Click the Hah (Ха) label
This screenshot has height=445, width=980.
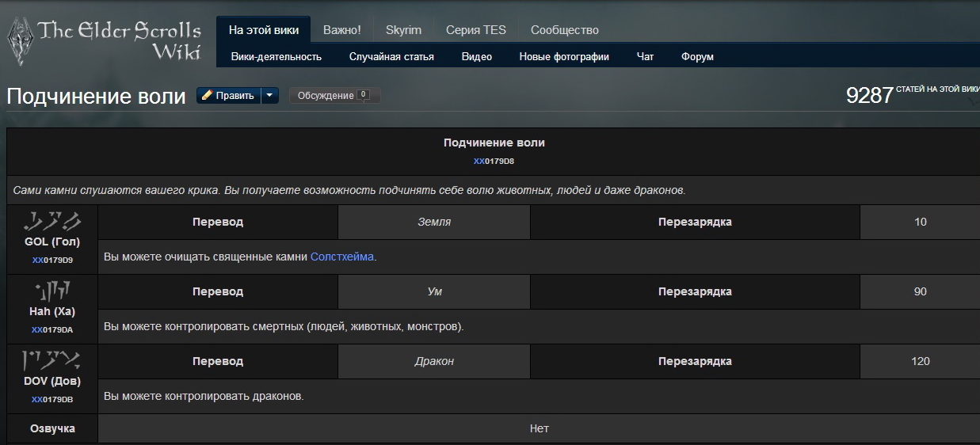(52, 312)
